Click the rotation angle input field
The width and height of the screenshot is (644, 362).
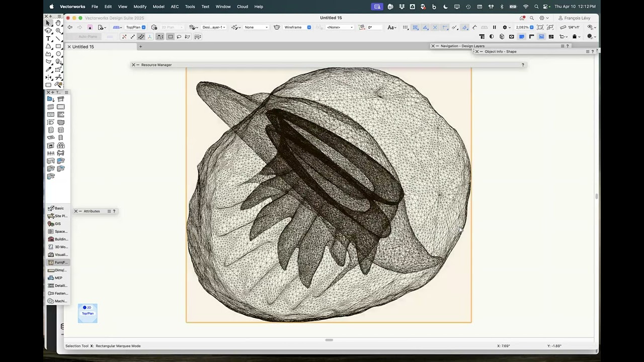(x=376, y=27)
